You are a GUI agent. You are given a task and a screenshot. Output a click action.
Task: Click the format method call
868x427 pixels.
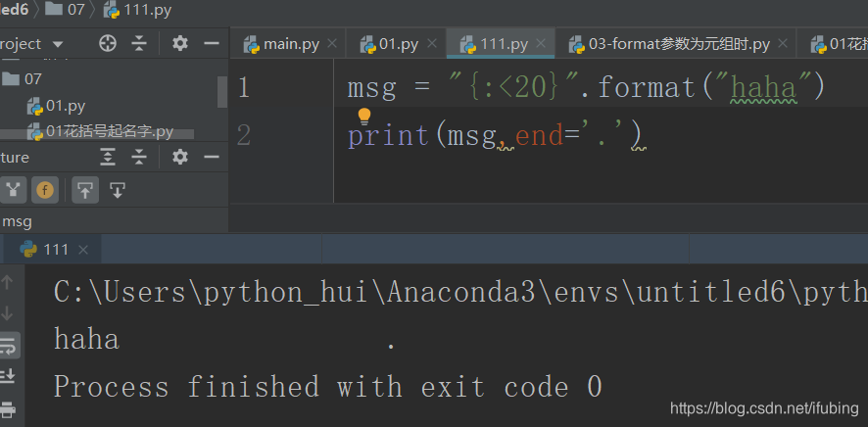point(646,87)
